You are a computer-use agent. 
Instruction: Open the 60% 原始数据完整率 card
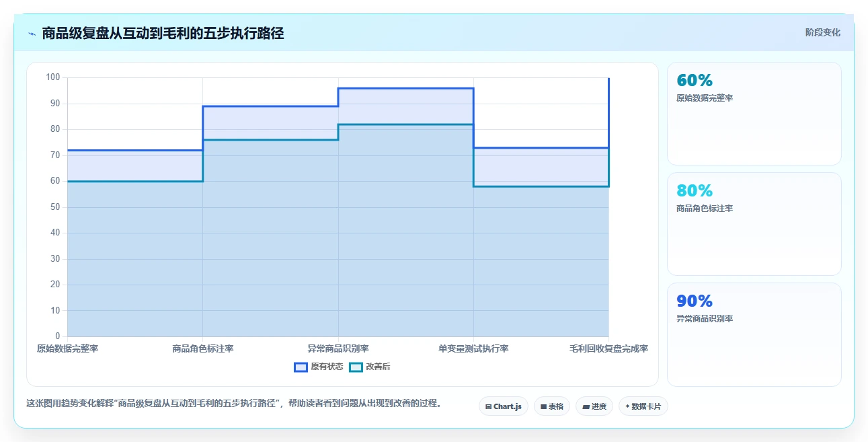(754, 114)
